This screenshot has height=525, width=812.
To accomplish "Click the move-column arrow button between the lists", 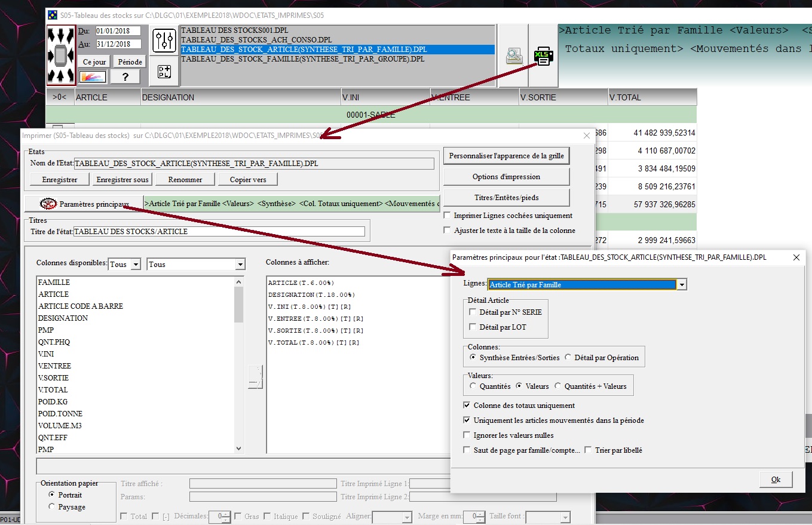I will click(x=255, y=377).
